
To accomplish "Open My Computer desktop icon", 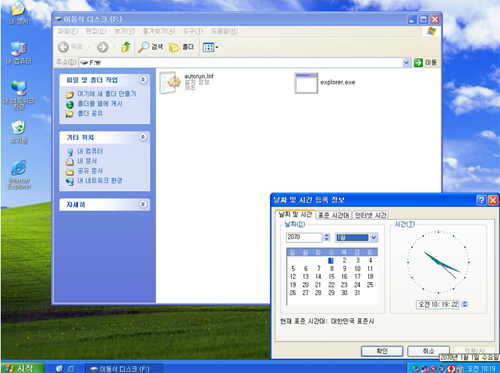I will 19,53.
